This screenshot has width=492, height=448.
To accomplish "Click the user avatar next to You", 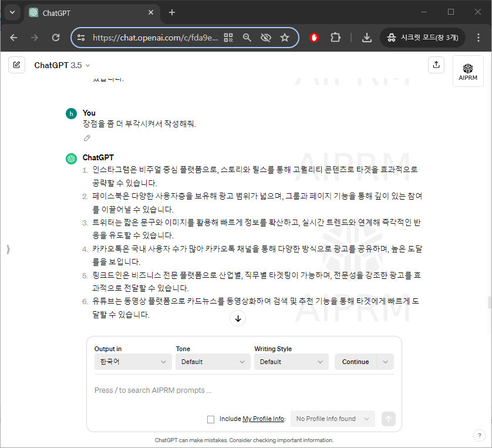I will (x=71, y=113).
